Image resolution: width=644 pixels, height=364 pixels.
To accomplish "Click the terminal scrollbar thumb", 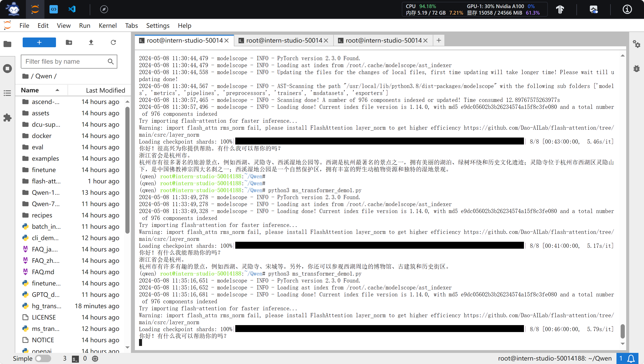I will tap(622, 331).
